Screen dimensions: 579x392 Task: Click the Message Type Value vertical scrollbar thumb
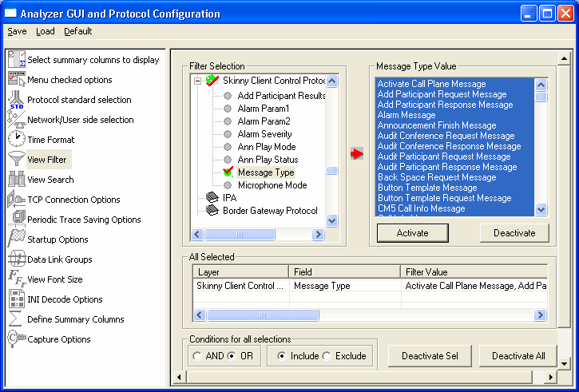click(x=541, y=97)
